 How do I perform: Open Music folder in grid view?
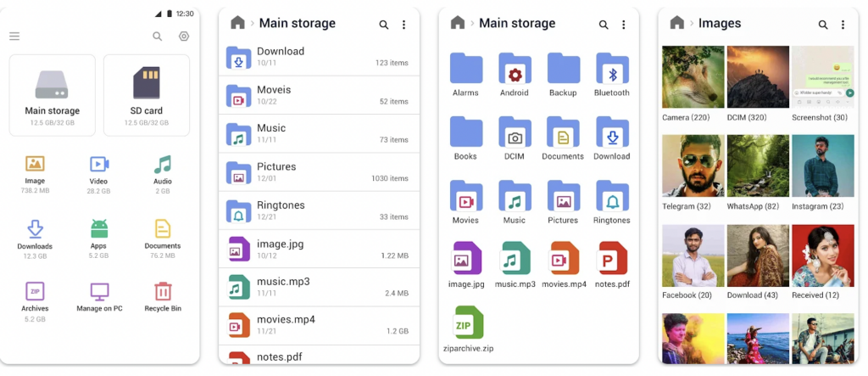(x=515, y=202)
